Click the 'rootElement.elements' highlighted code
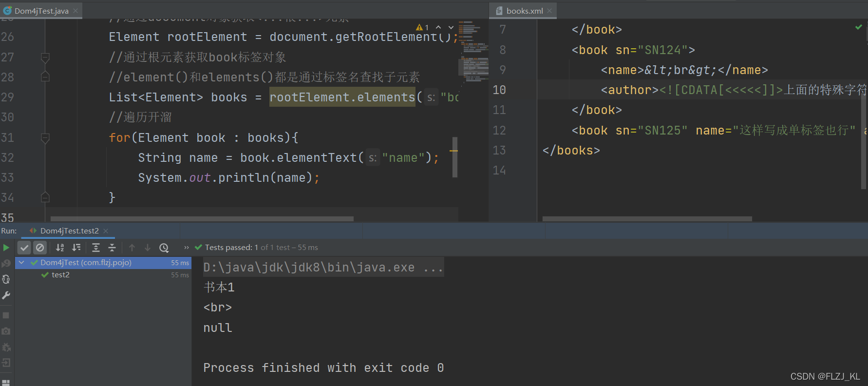The image size is (868, 386). click(342, 97)
